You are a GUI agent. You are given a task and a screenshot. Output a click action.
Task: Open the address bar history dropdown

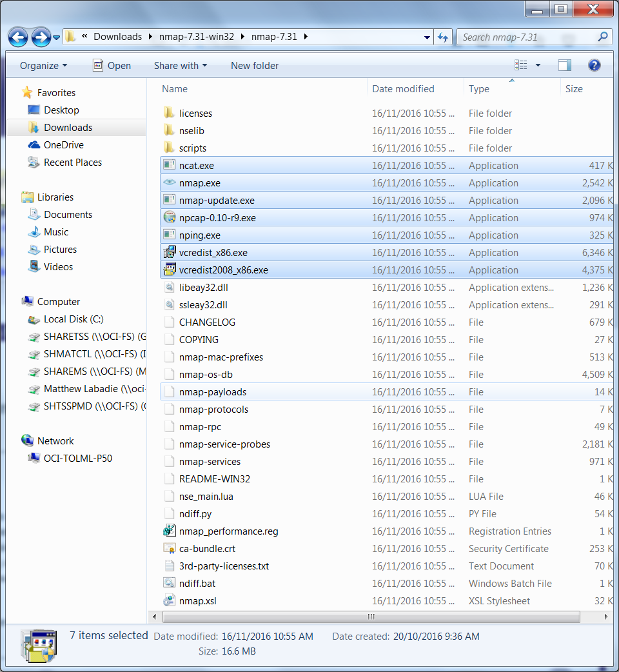click(427, 37)
